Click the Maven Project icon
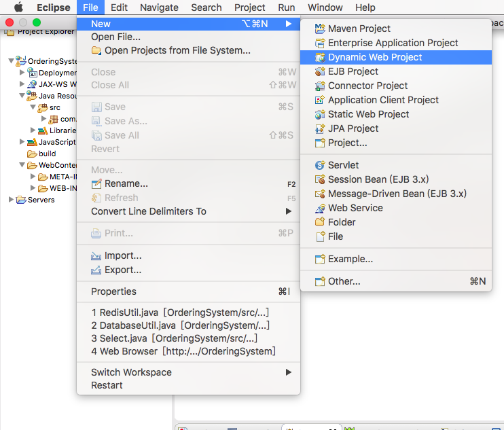This screenshot has height=430, width=504. point(320,29)
